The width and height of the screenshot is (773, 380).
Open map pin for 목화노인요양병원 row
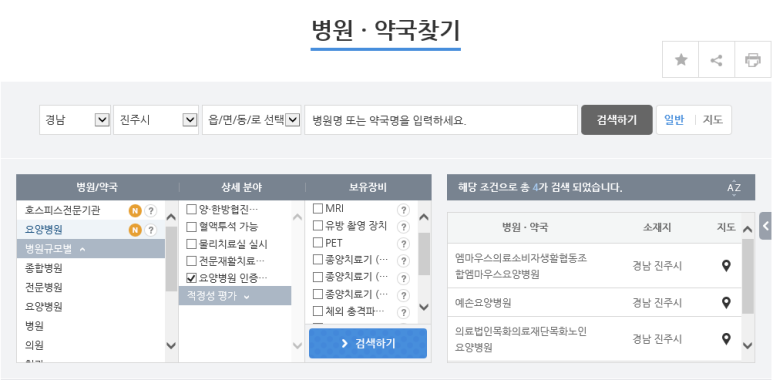coord(726,339)
